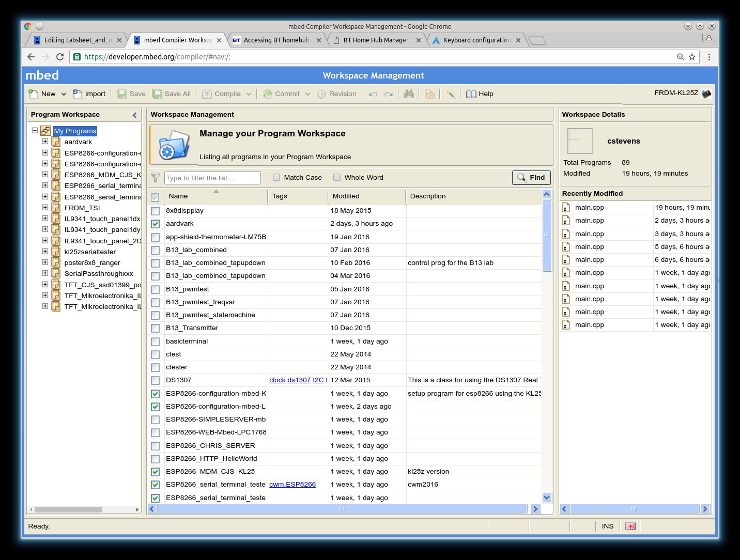The width and height of the screenshot is (740, 560).
Task: Click the FRDM-KL25Z platform icon
Action: (706, 94)
